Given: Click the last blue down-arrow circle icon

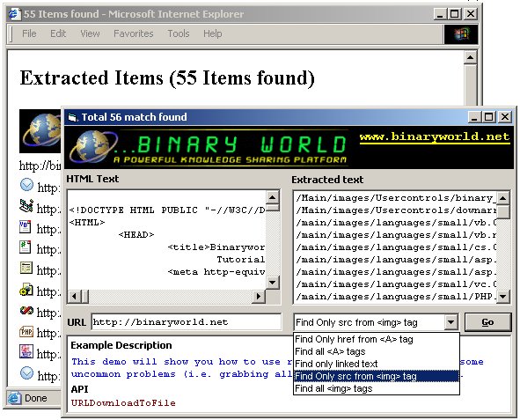Looking at the screenshot, I should (x=26, y=372).
